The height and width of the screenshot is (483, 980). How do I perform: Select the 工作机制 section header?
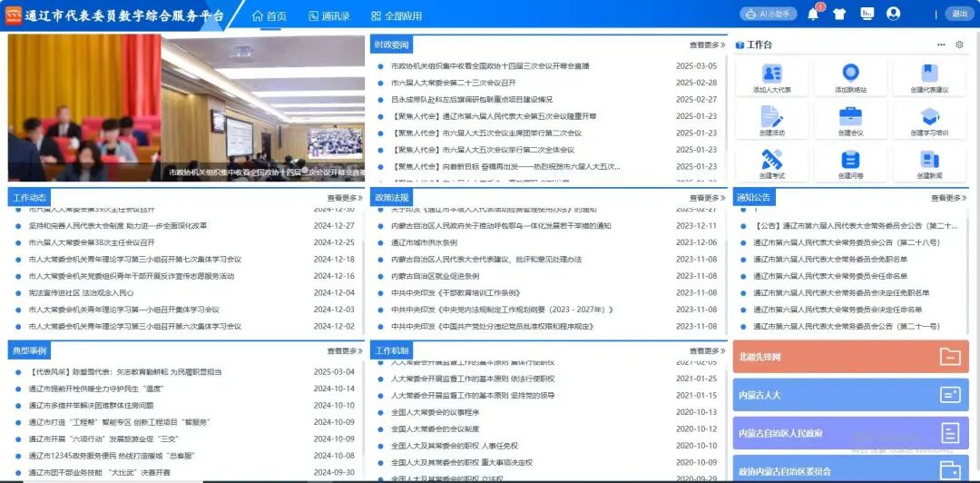391,351
